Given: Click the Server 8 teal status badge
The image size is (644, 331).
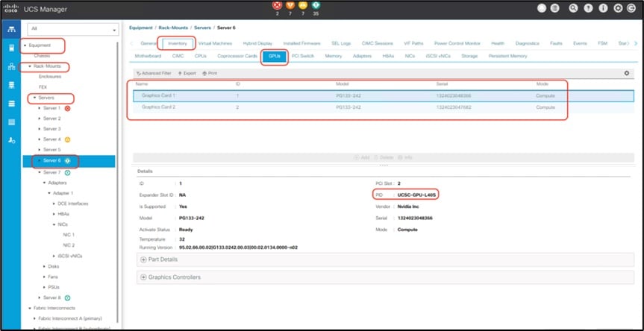Looking at the screenshot, I should click(x=68, y=297).
